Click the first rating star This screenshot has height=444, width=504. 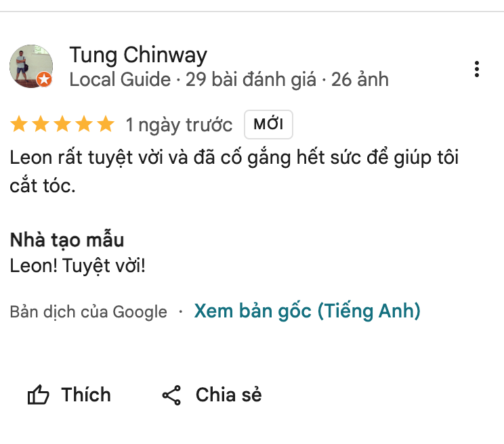tap(19, 125)
